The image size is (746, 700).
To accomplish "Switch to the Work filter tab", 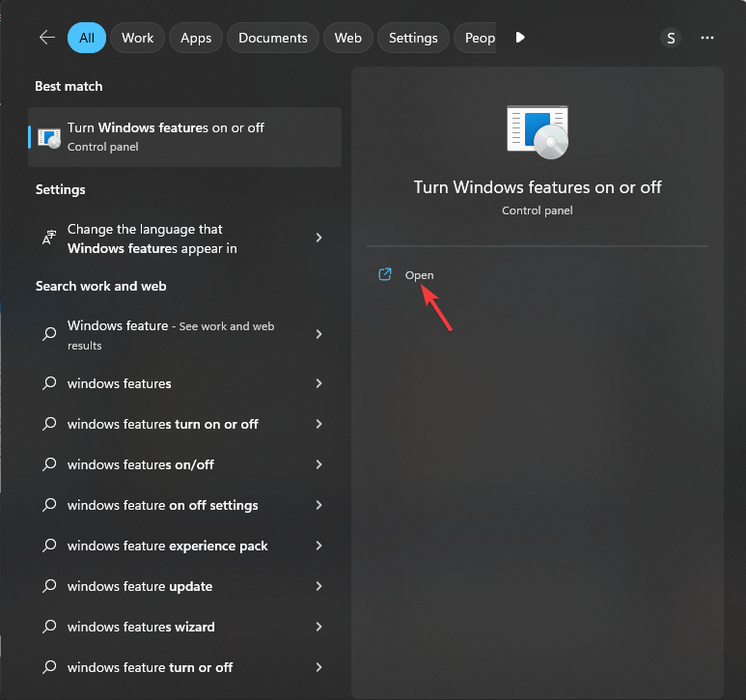I will click(137, 38).
